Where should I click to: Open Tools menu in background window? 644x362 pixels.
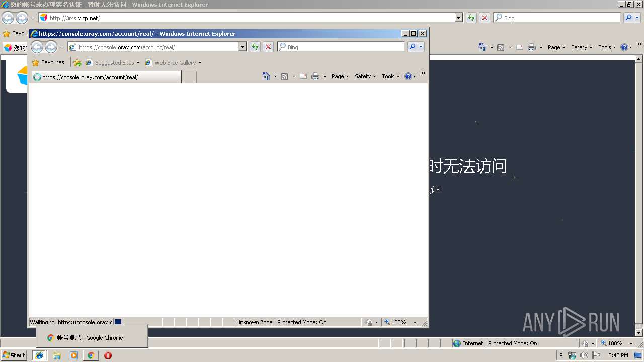607,47
